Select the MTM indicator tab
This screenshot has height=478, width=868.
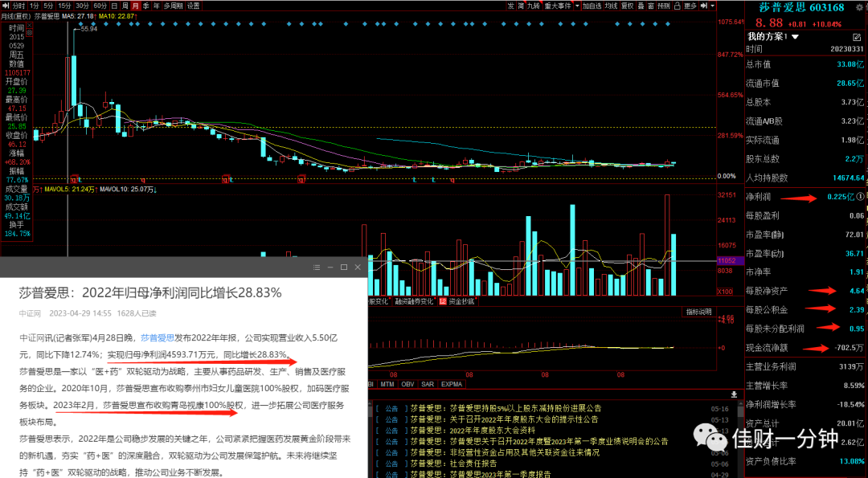(387, 383)
